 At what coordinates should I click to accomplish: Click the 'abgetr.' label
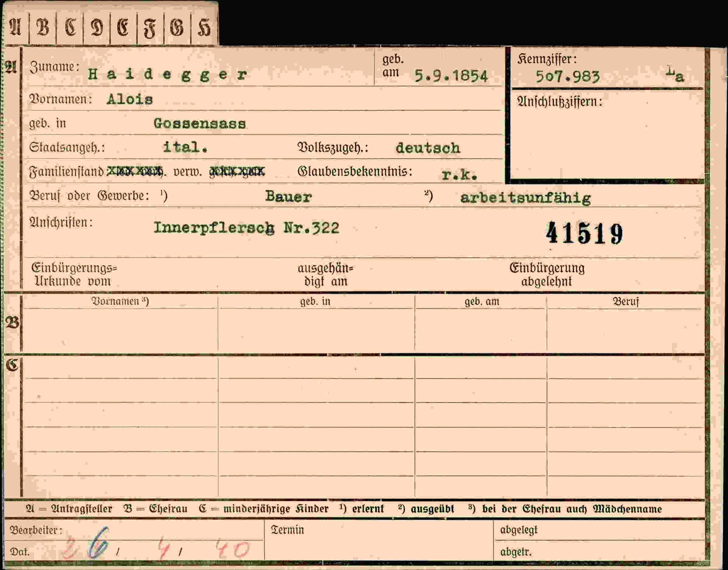point(516,552)
